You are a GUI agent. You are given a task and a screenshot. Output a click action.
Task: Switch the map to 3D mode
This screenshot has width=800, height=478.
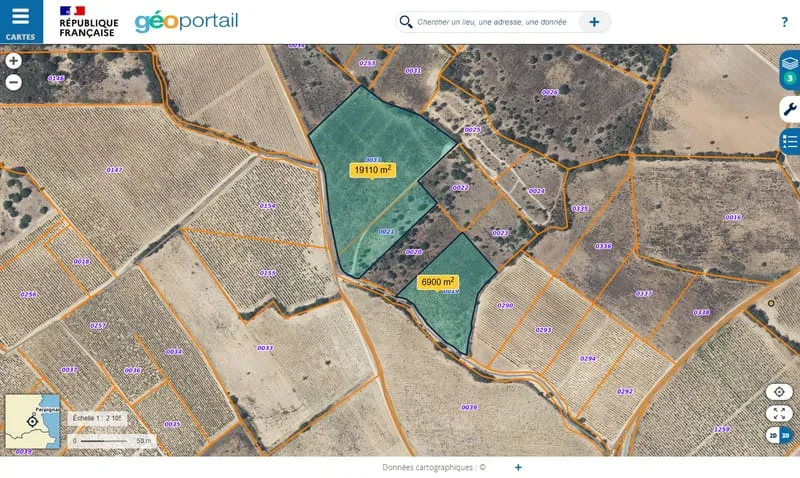tap(786, 435)
